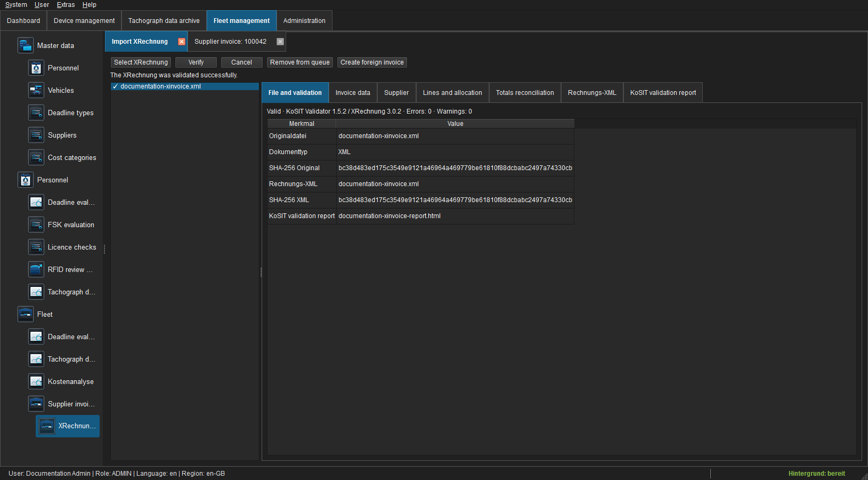Click documentation-xinvoice-report.html value
868x480 pixels.
(x=390, y=216)
